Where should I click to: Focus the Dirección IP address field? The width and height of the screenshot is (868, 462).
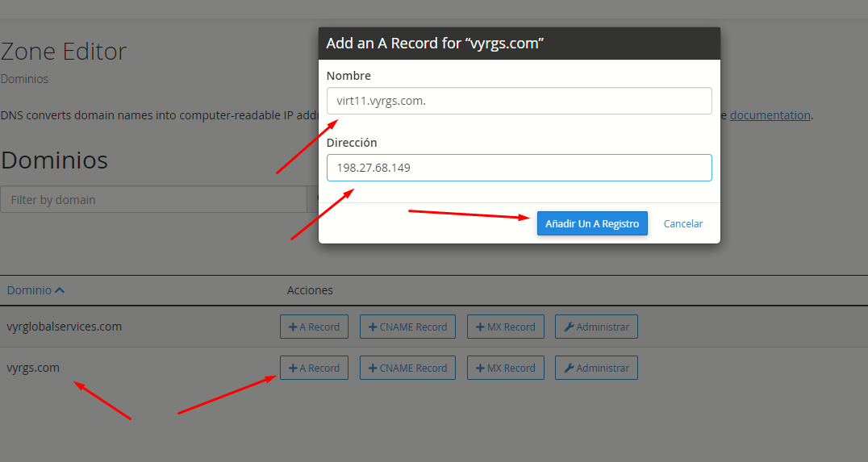pos(519,168)
